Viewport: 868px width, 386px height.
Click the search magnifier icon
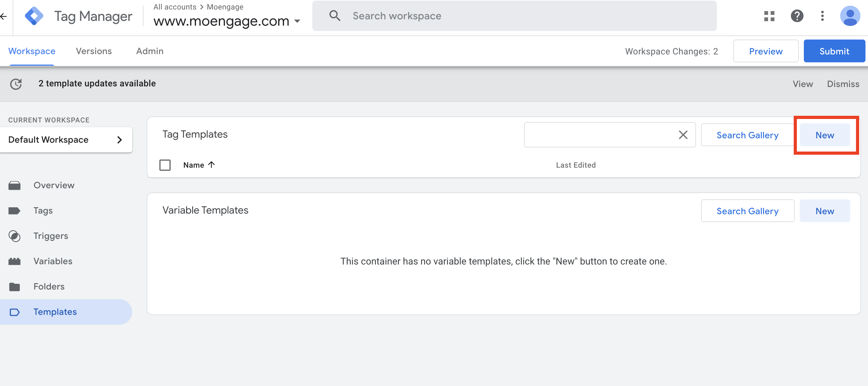click(335, 16)
